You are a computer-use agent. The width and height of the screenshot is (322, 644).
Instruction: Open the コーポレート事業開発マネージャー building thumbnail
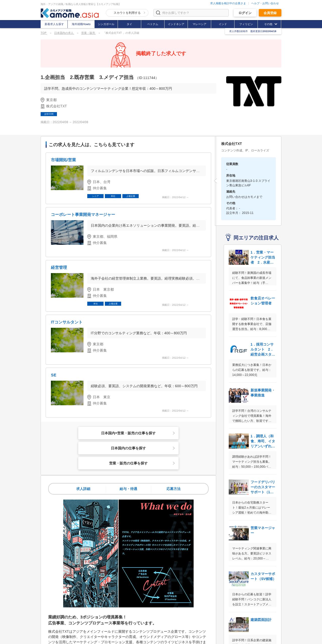tap(67, 232)
